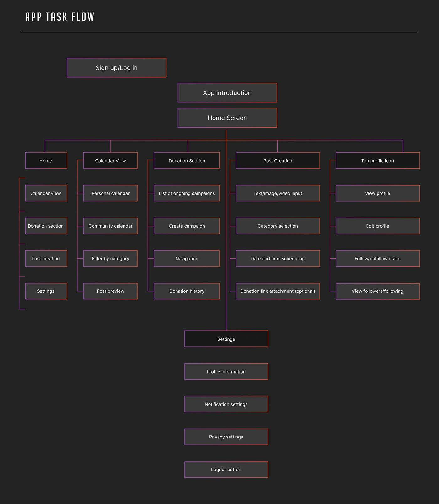Select the Edit profile box
The width and height of the screenshot is (439, 504).
point(378,226)
